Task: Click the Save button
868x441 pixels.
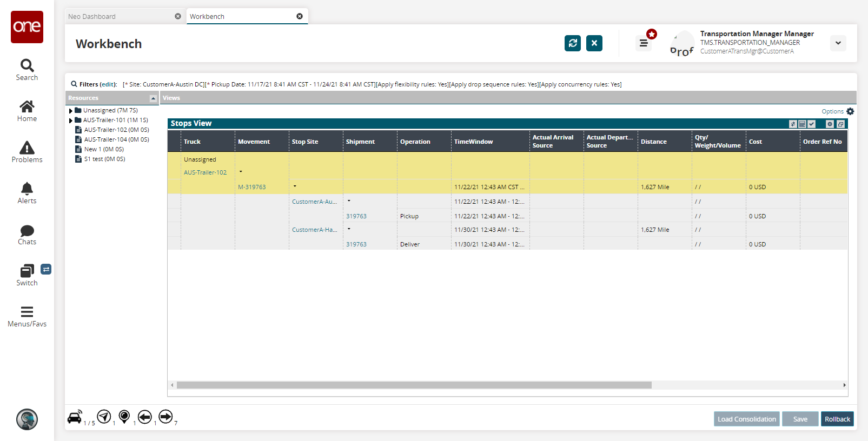Action: click(800, 419)
